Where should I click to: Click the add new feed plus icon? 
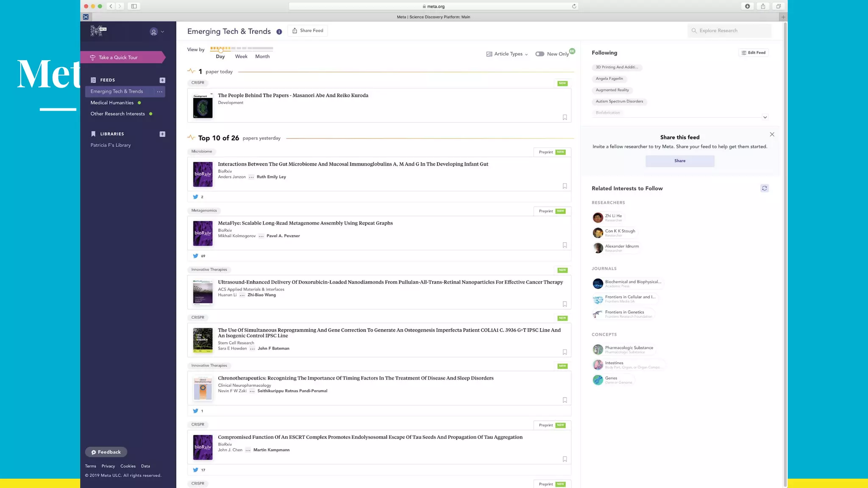162,80
